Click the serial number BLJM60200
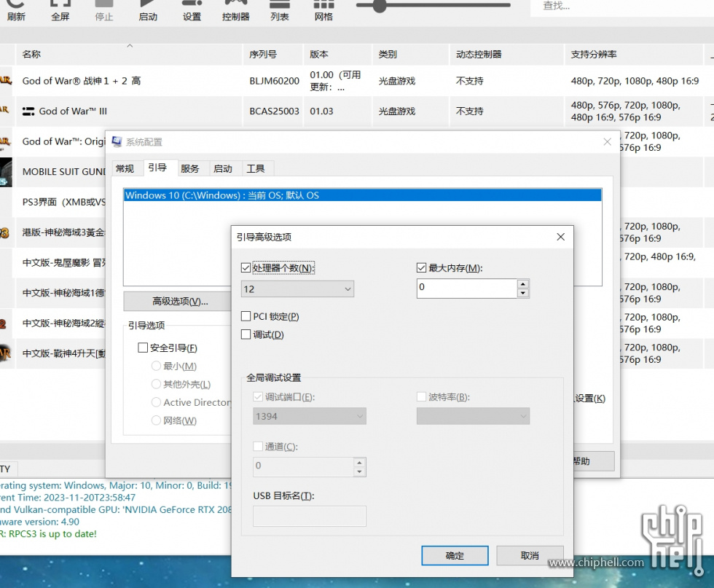Viewport: 714px width, 588px height. tap(274, 81)
